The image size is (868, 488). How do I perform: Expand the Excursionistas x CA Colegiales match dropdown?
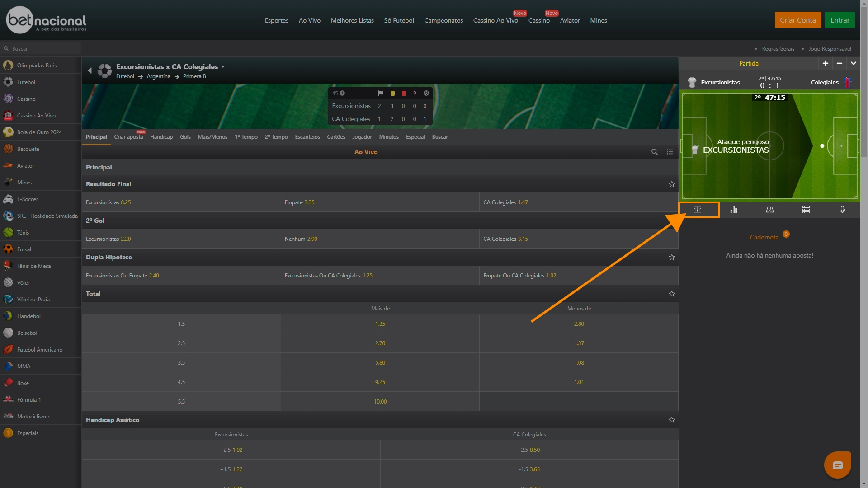pos(223,67)
